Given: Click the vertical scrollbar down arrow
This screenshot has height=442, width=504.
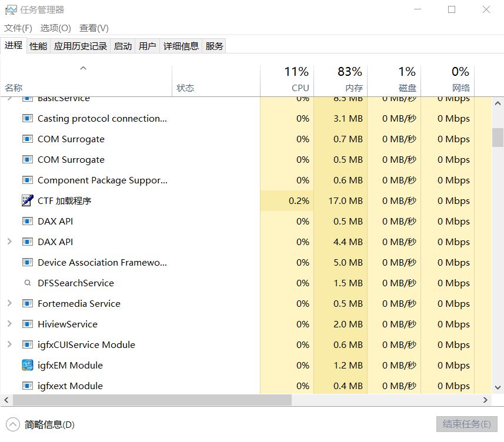Looking at the screenshot, I should tap(498, 387).
